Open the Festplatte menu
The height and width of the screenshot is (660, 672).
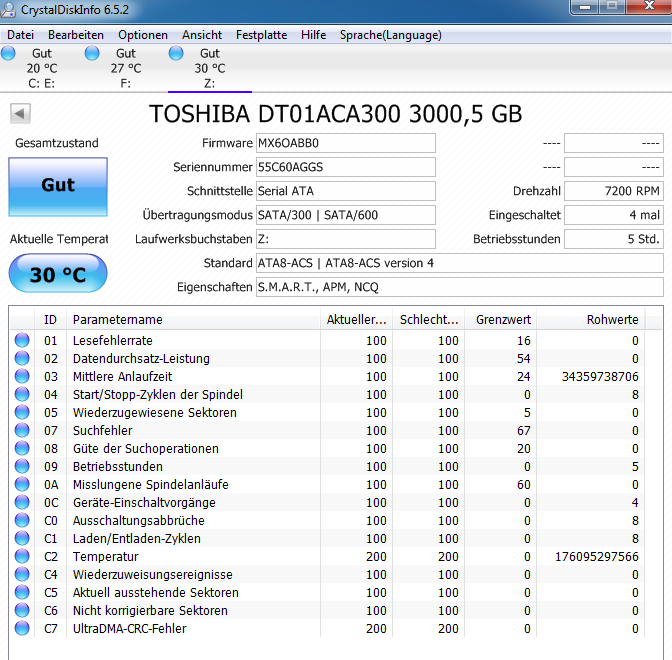261,35
